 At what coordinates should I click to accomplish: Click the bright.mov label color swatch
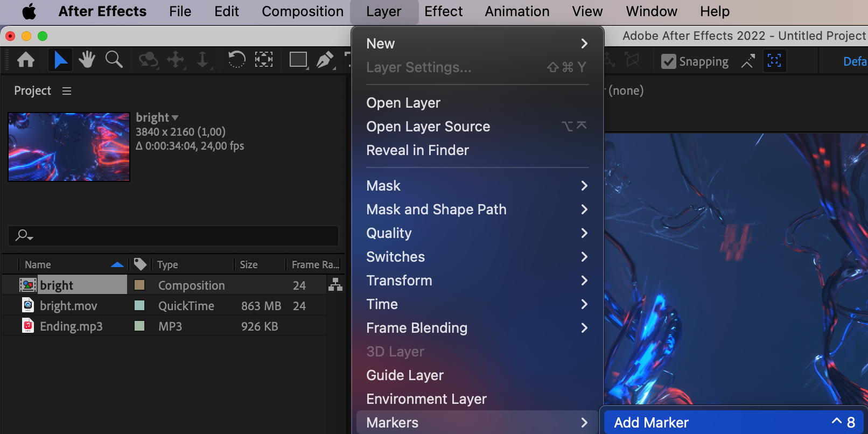pos(139,305)
